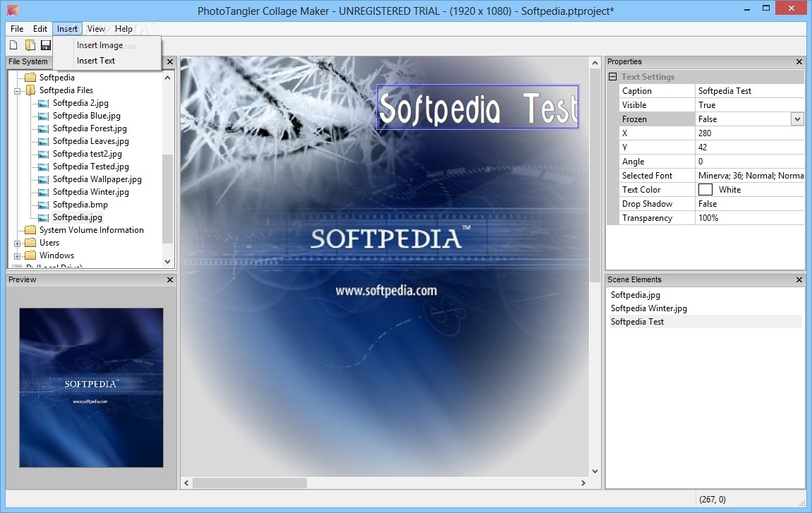Open the View menu
This screenshot has height=513, width=812.
(x=97, y=29)
